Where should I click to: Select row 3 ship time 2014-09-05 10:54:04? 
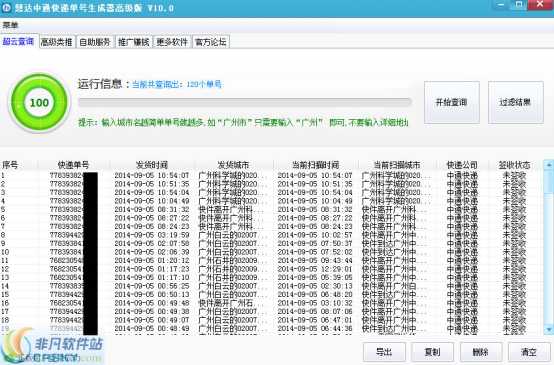click(152, 192)
